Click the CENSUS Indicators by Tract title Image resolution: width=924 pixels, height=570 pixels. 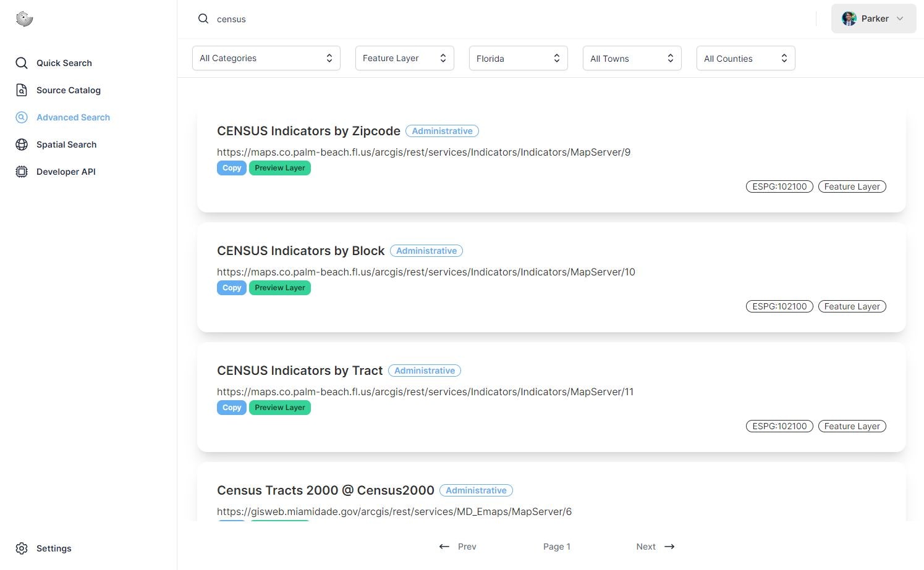click(300, 371)
